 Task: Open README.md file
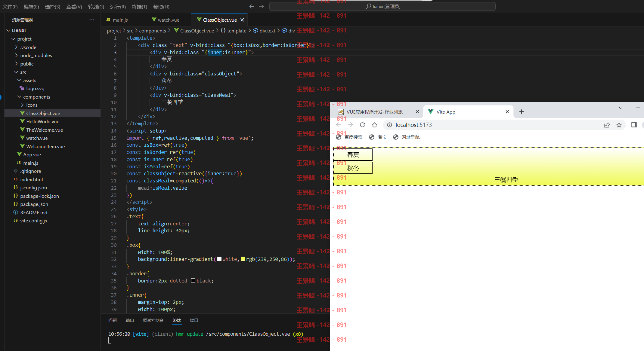tap(34, 212)
